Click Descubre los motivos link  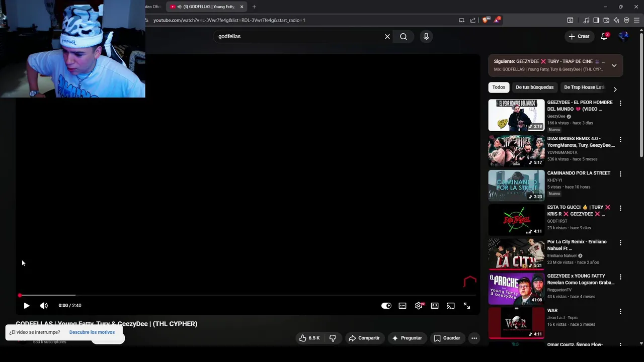point(92,332)
